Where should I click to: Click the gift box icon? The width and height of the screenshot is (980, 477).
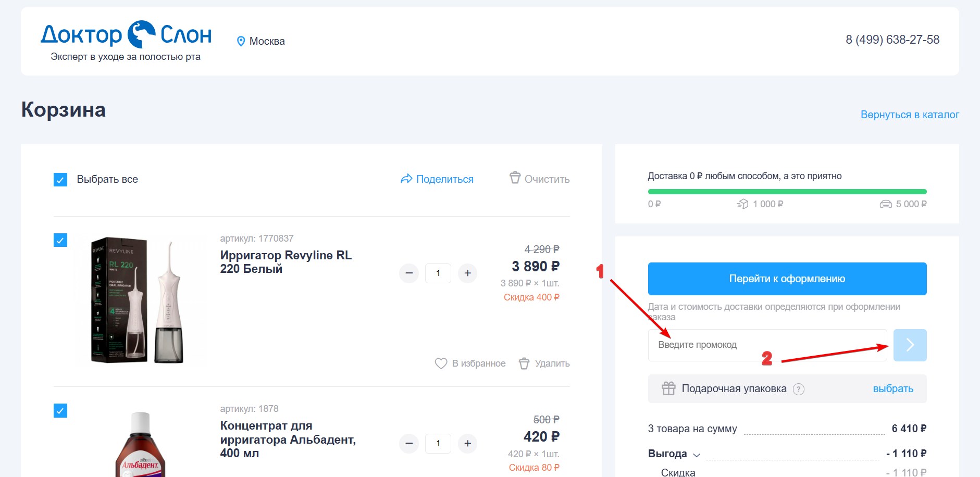coord(668,388)
